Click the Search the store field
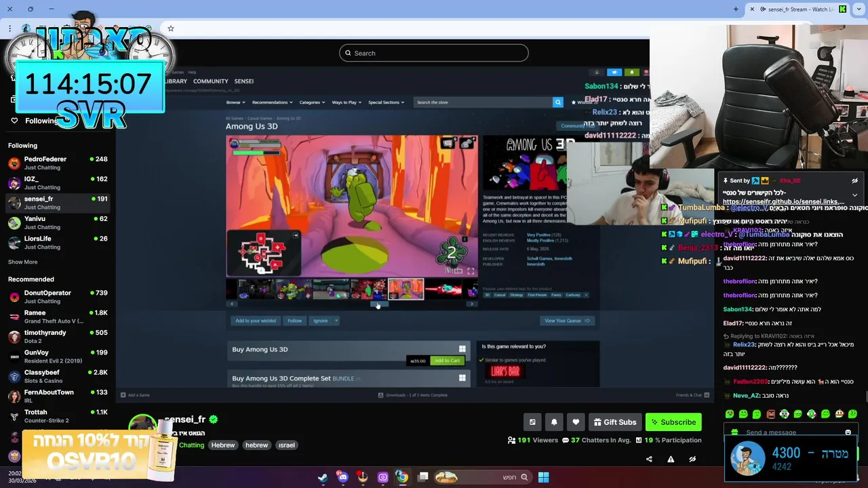The image size is (868, 488). pyautogui.click(x=483, y=102)
